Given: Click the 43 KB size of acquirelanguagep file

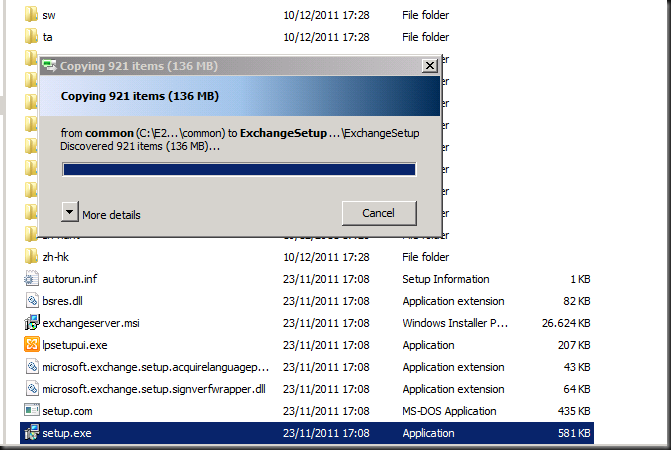Looking at the screenshot, I should [576, 367].
